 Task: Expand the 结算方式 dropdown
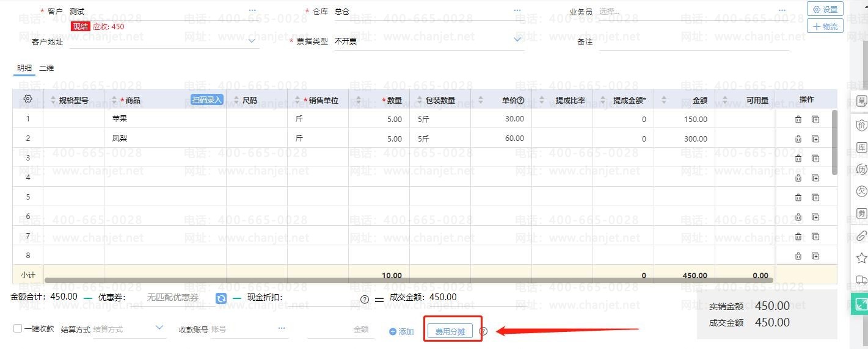159,328
